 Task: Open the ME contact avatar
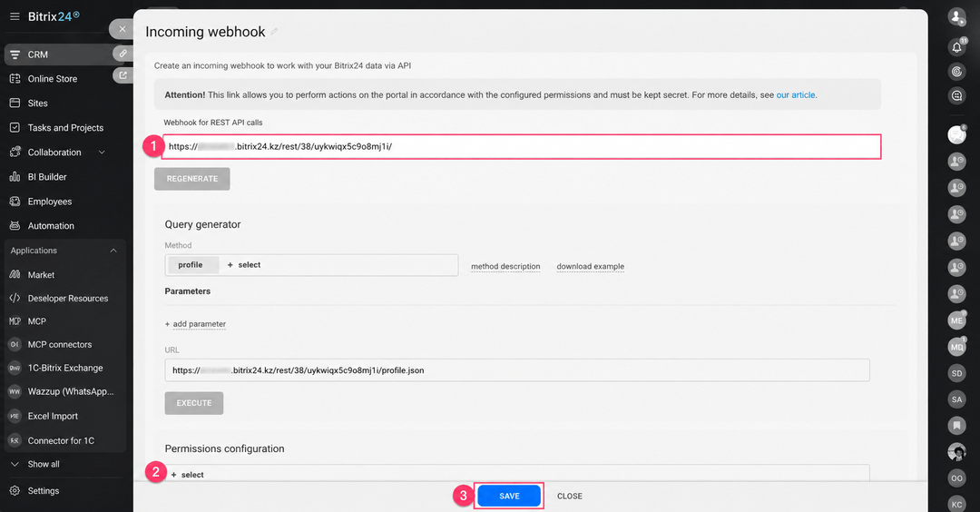[957, 320]
